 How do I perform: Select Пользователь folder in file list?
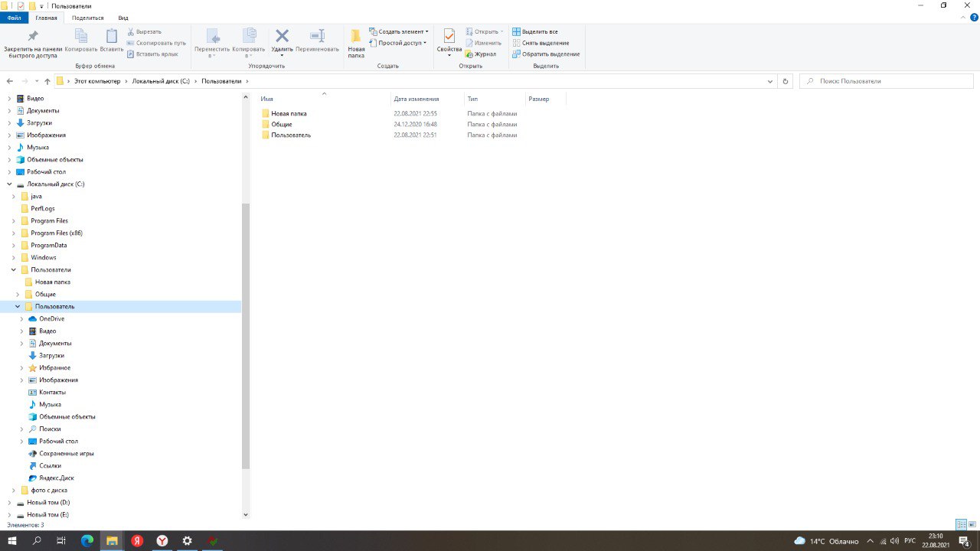point(291,135)
